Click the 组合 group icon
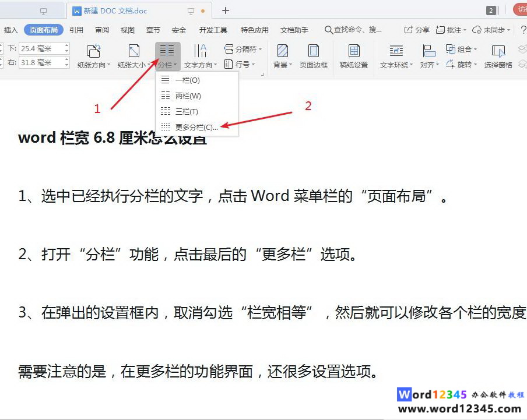This screenshot has height=420, width=527. point(450,49)
